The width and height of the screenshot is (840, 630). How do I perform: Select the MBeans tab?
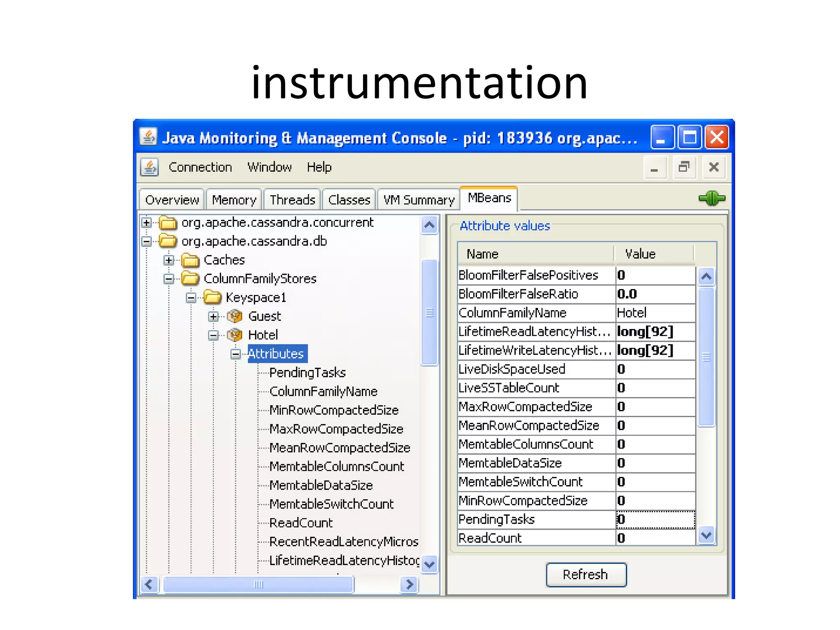489,198
